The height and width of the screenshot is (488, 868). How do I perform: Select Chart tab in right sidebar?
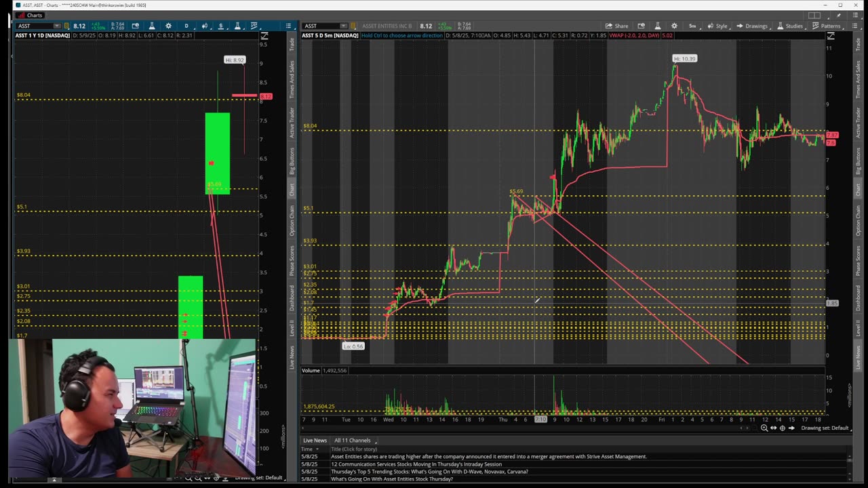pyautogui.click(x=858, y=190)
